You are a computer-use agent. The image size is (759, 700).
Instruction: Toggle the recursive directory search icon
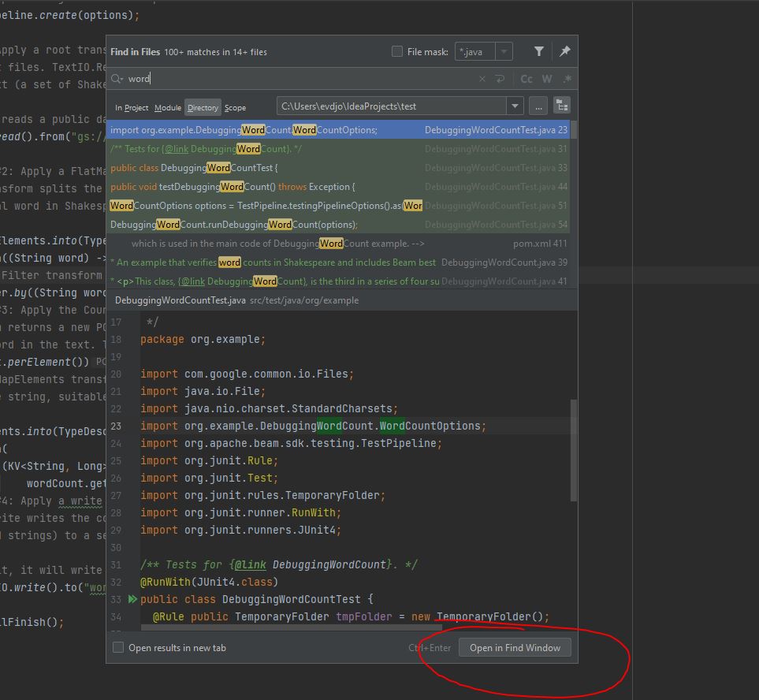(562, 106)
